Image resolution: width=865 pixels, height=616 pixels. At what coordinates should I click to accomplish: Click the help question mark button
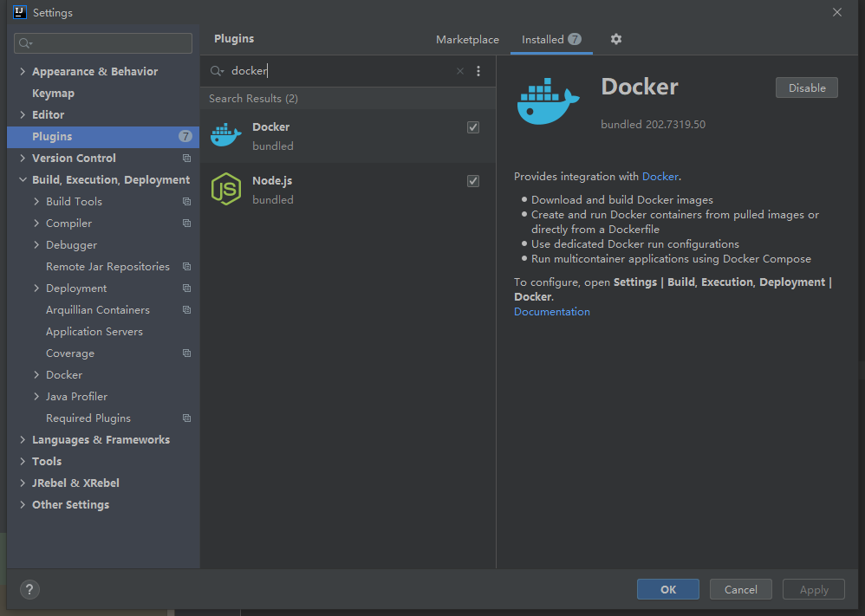tap(29, 589)
